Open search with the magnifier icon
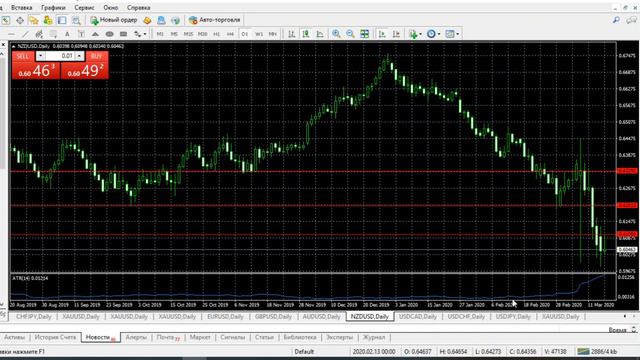The width and height of the screenshot is (640, 360). click(x=616, y=20)
